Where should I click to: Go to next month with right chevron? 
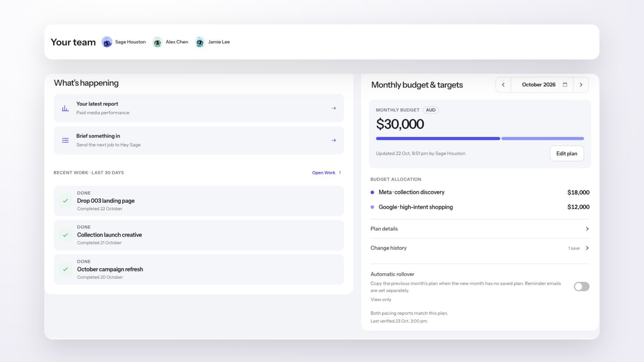[x=581, y=85]
